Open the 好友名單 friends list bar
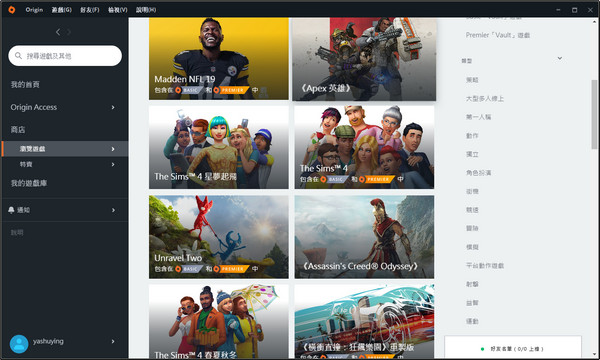 (x=513, y=348)
